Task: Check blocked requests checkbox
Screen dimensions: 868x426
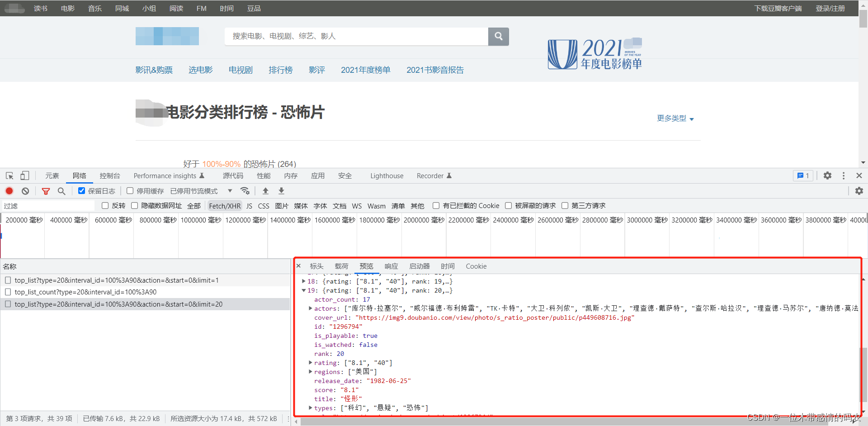Action: tap(509, 206)
